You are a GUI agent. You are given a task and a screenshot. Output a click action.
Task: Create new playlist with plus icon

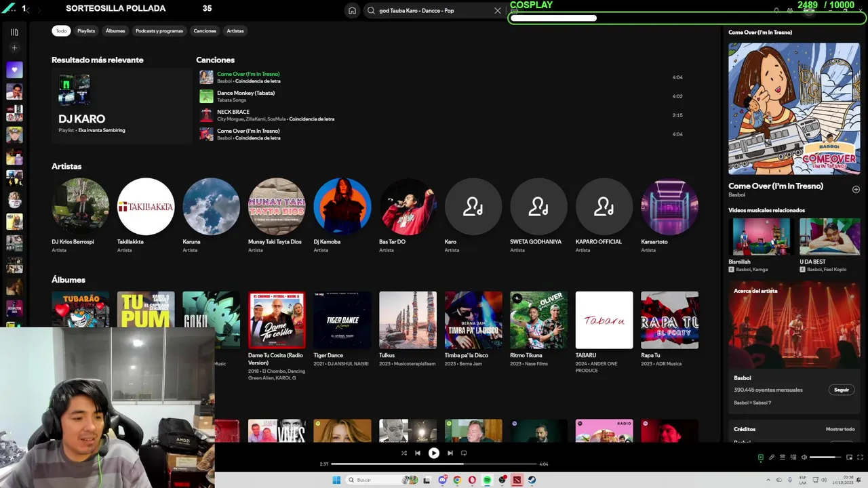tap(14, 48)
